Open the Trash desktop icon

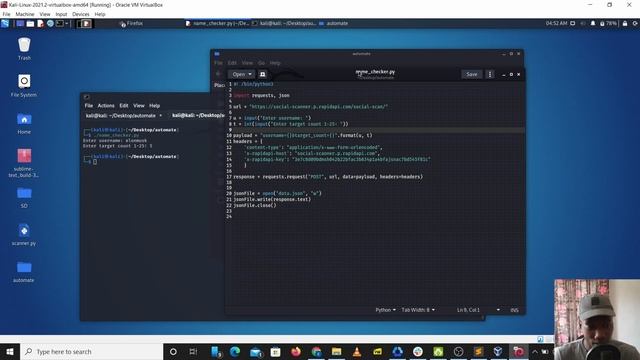coord(24,48)
